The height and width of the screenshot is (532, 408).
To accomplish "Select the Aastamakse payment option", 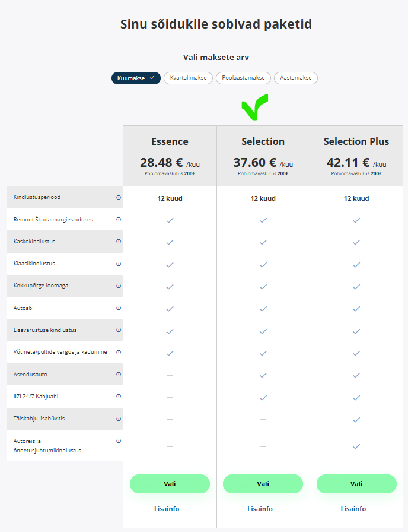I will (296, 78).
